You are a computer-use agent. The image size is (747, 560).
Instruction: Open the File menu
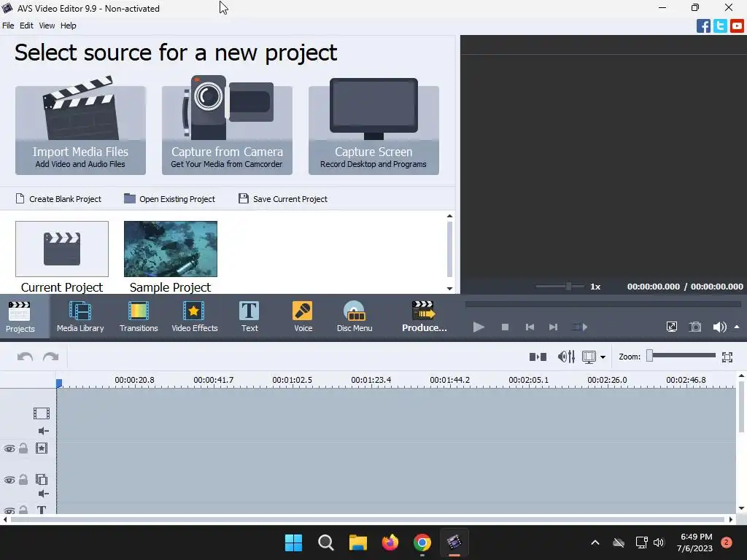[x=8, y=26]
